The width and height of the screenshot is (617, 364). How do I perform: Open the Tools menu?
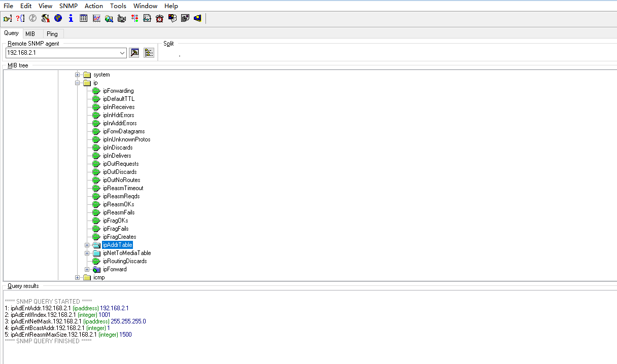pyautogui.click(x=118, y=6)
